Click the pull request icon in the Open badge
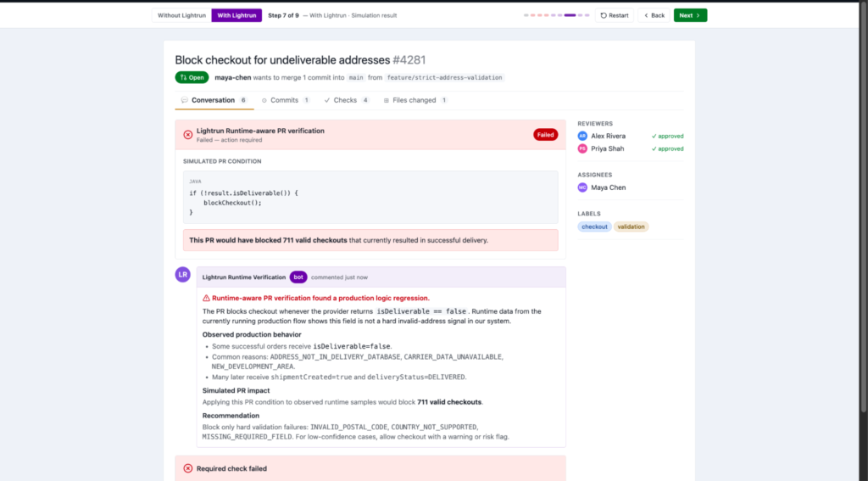Viewport: 868px width, 481px height. coord(183,77)
